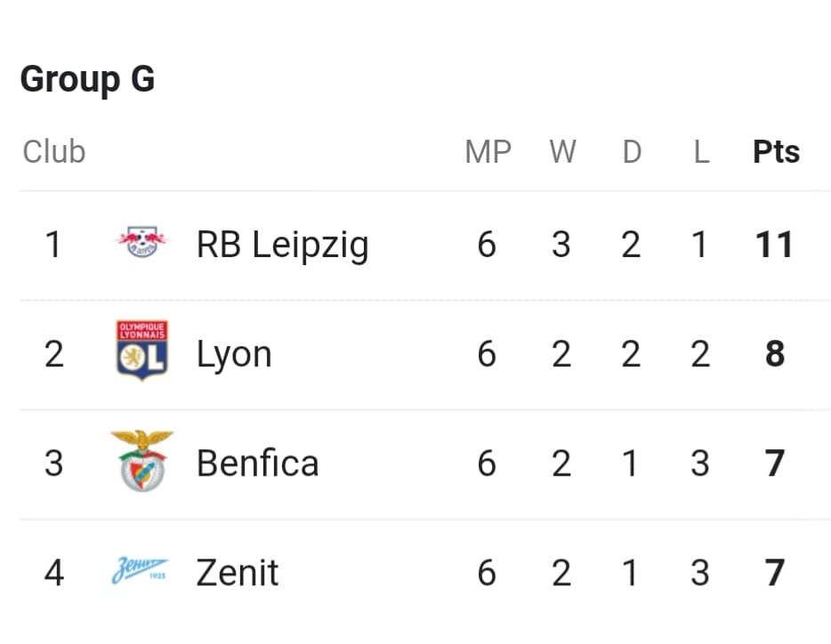Screen dimensions: 831x644
Task: Click the RB Leipzig club logo
Action: tap(141, 243)
